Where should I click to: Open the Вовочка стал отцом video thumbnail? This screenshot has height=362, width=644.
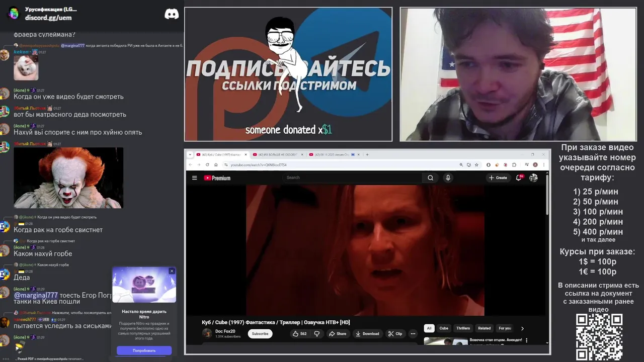coord(446,341)
